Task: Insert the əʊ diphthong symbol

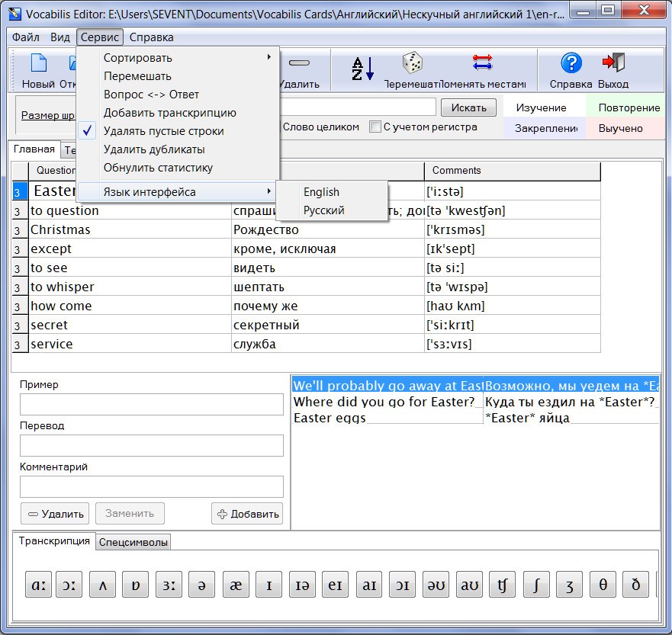Action: click(436, 585)
